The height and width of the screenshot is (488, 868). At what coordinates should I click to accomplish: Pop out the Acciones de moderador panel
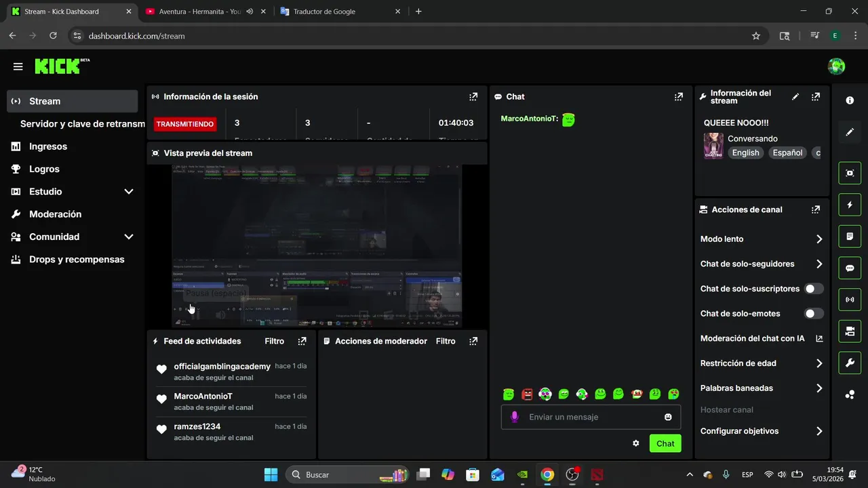click(473, 341)
